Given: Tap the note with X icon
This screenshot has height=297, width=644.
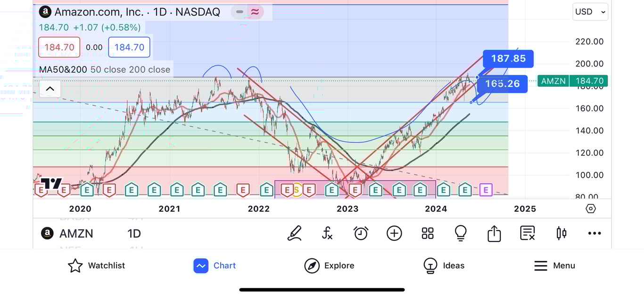Looking at the screenshot, I should (x=527, y=233).
